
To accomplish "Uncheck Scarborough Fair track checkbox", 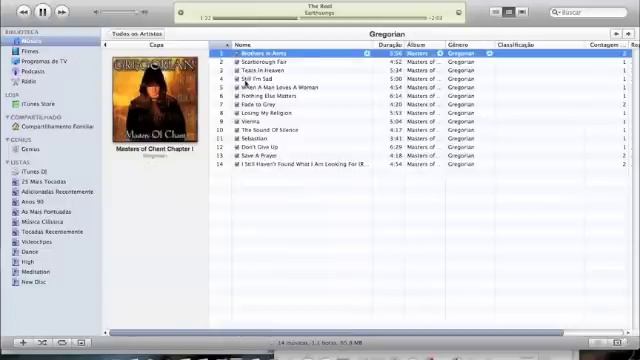I will (x=237, y=62).
